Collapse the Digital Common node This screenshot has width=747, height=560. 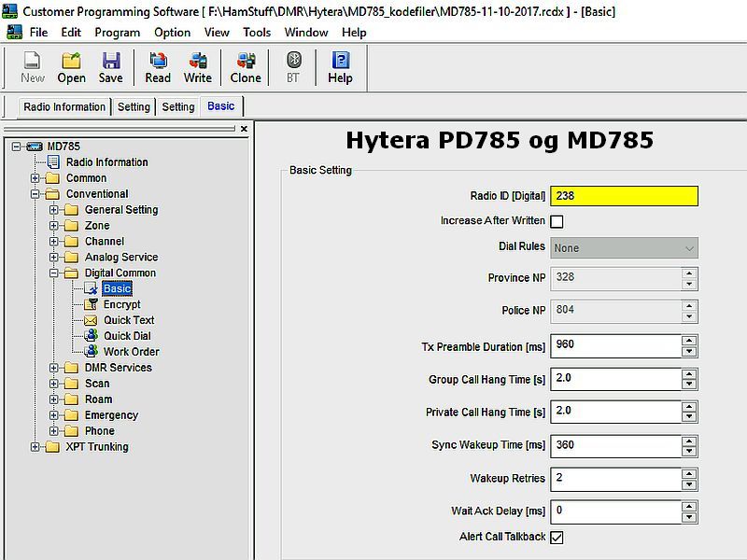click(54, 273)
